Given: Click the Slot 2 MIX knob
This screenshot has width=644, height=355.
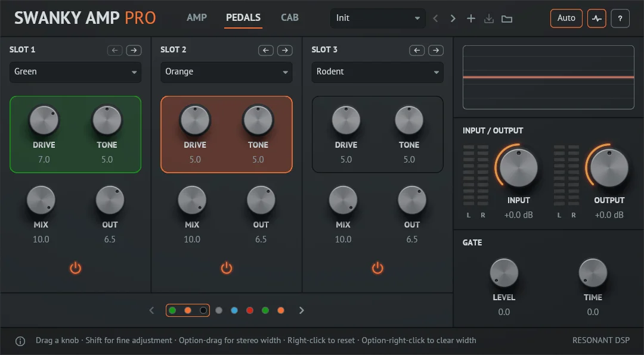Looking at the screenshot, I should tap(192, 200).
